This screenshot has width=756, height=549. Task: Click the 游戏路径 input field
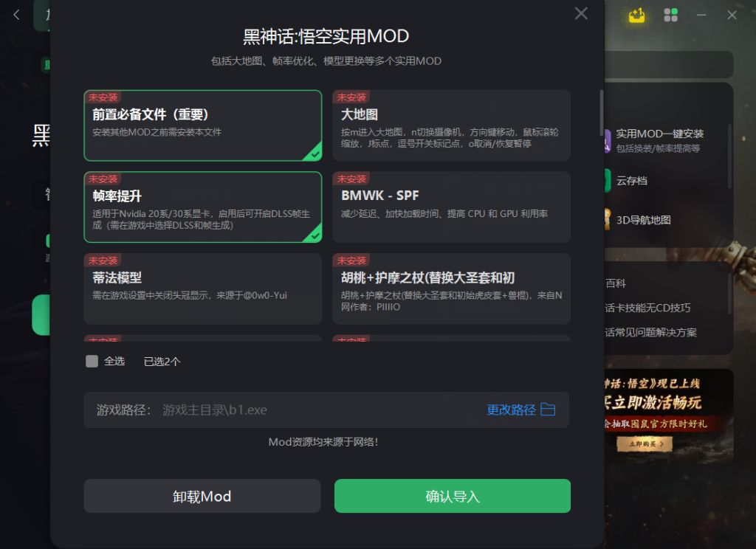(x=326, y=410)
